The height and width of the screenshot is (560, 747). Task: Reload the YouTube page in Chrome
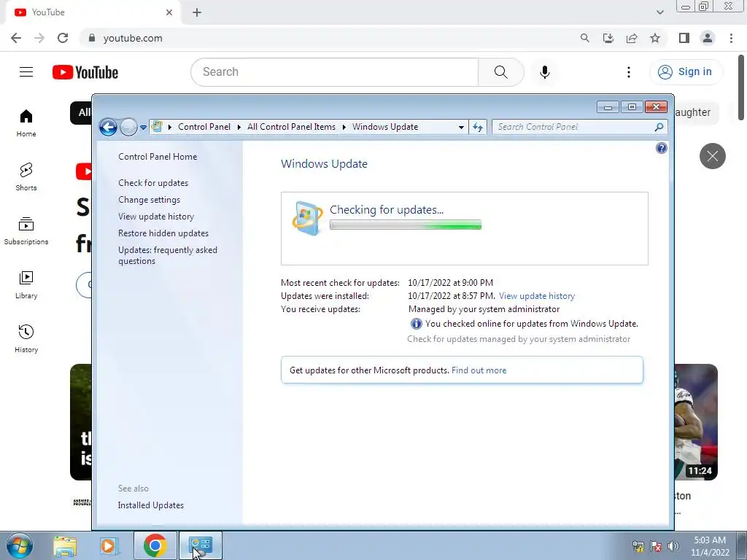63,38
